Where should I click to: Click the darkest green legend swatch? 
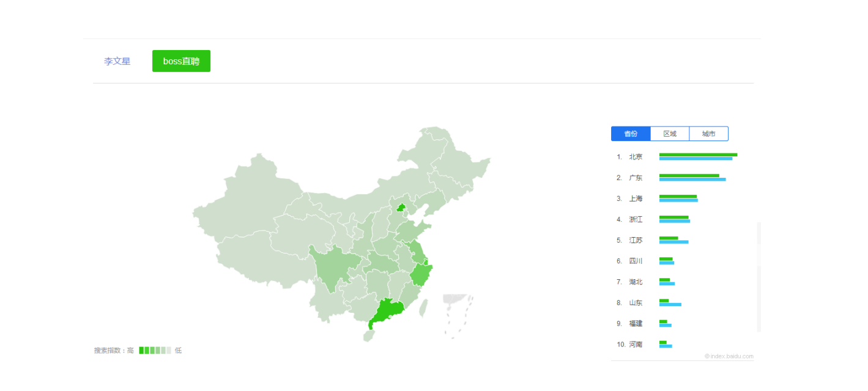tap(141, 350)
